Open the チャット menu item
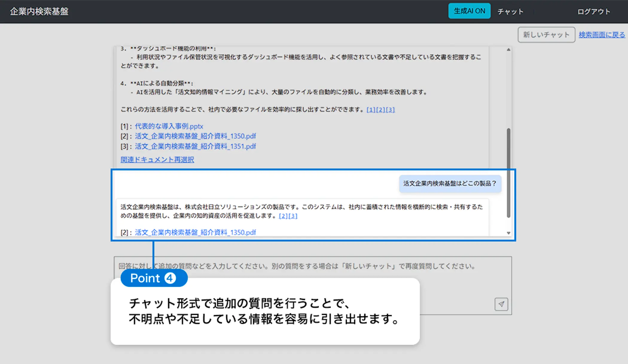The width and height of the screenshot is (628, 364). 510,12
